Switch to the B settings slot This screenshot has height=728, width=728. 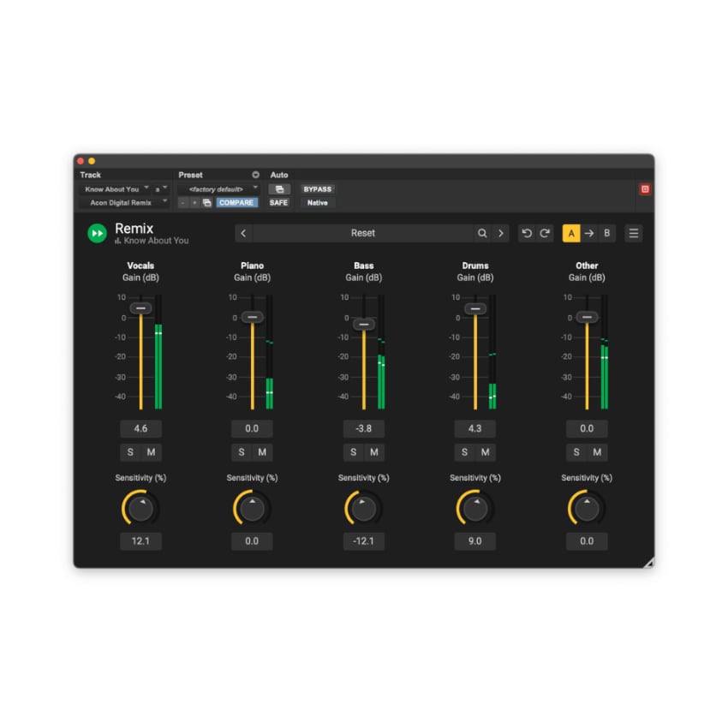click(607, 233)
